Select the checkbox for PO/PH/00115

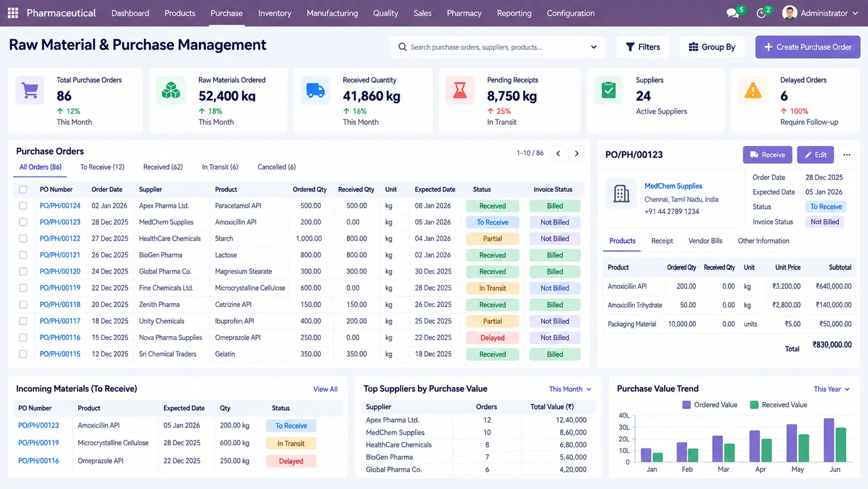[23, 354]
